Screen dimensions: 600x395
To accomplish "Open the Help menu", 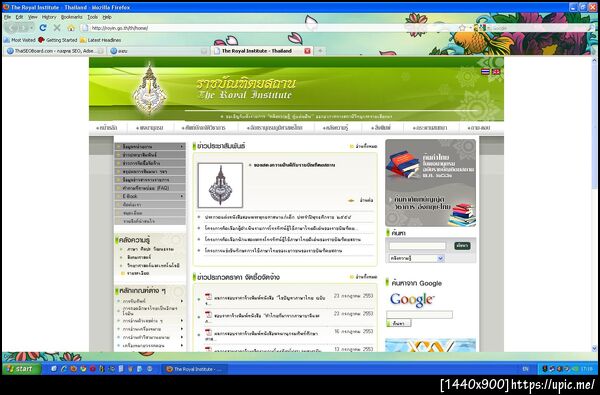I will 107,17.
